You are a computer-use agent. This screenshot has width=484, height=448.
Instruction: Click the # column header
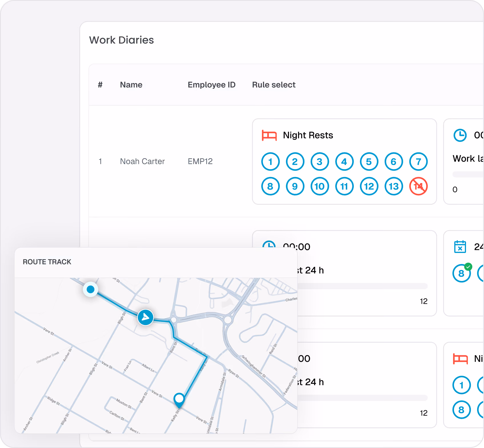click(x=100, y=85)
